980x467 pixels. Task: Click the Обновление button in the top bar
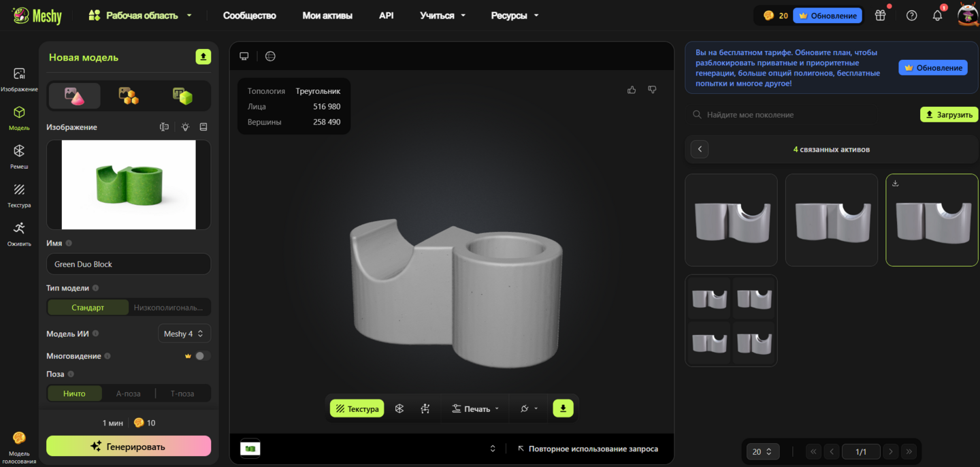tap(828, 15)
